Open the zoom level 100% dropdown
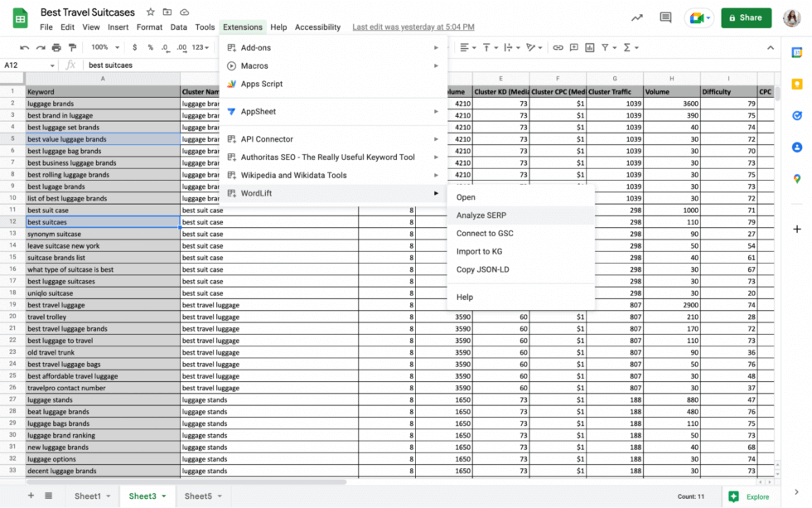812x508 pixels. pos(105,48)
